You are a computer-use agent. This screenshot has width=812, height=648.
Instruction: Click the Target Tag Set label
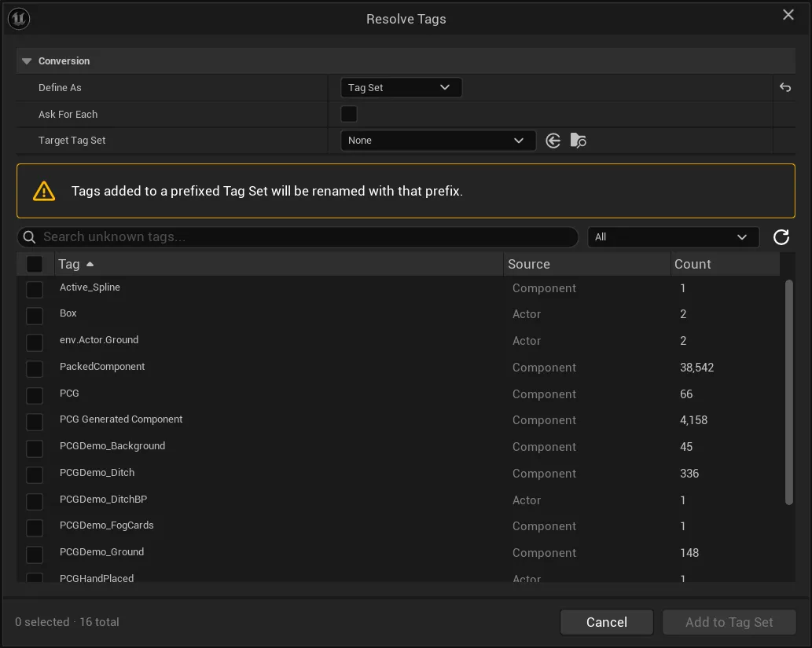[x=72, y=141]
